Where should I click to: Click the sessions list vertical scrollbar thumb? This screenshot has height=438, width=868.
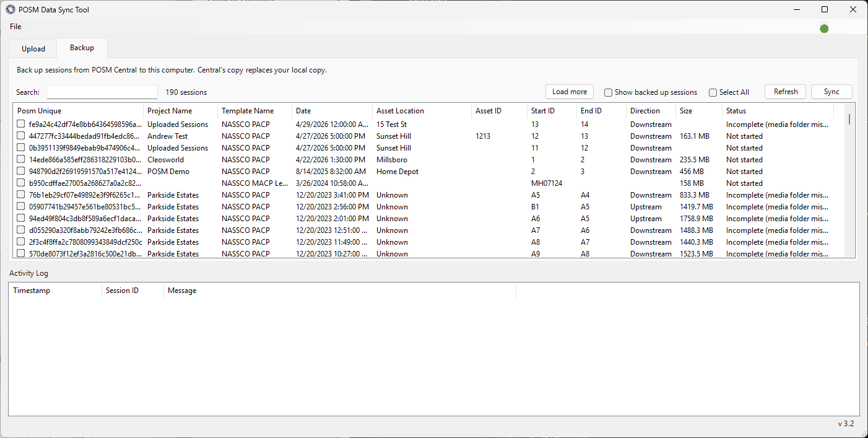[849, 119]
